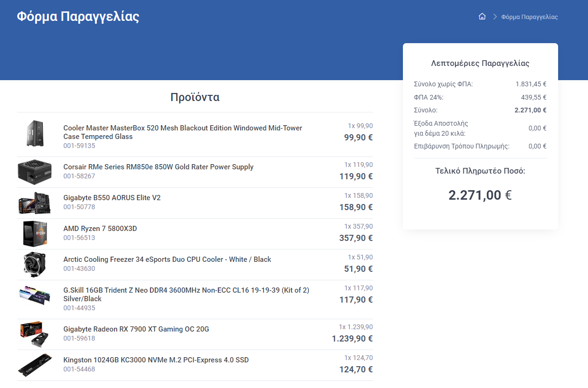This screenshot has width=588, height=388.
Task: Open the AMD Ryzen 7 5800X3D image
Action: click(x=35, y=233)
